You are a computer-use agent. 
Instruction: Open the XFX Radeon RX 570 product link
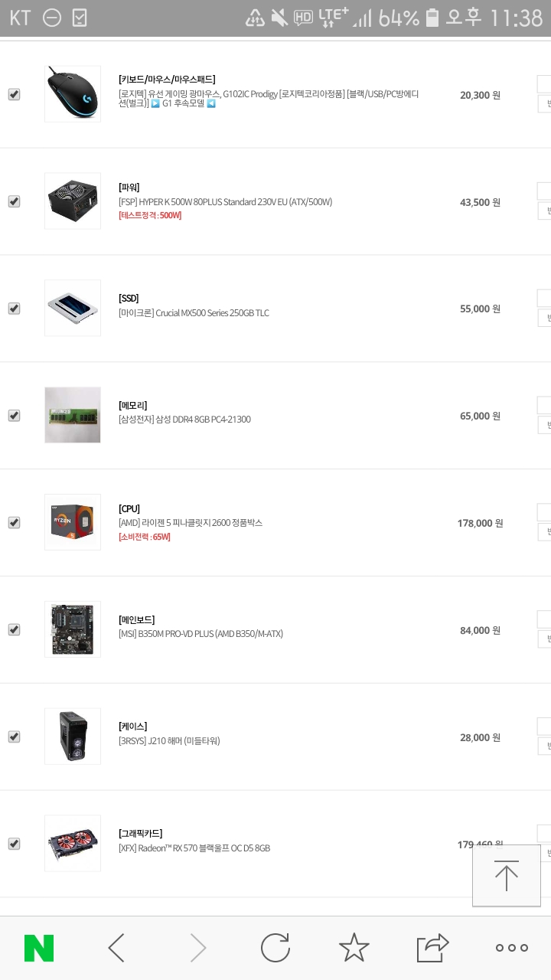click(x=194, y=848)
